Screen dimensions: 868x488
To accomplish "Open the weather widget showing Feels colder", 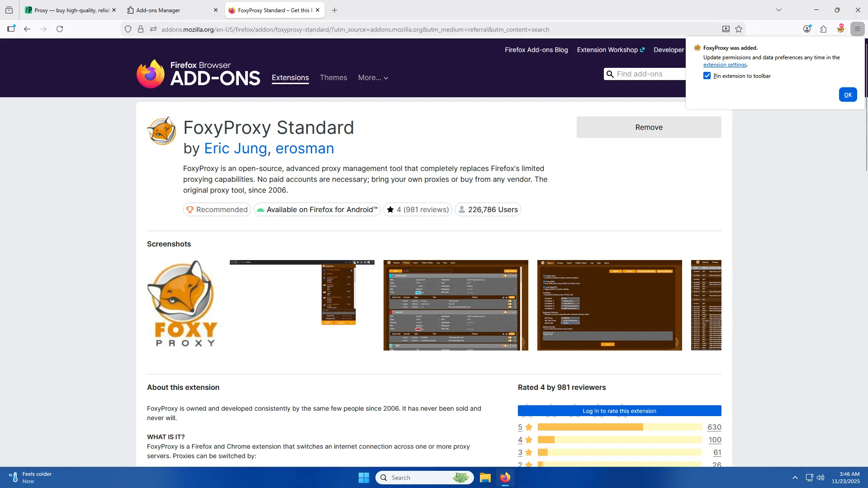I will (30, 478).
